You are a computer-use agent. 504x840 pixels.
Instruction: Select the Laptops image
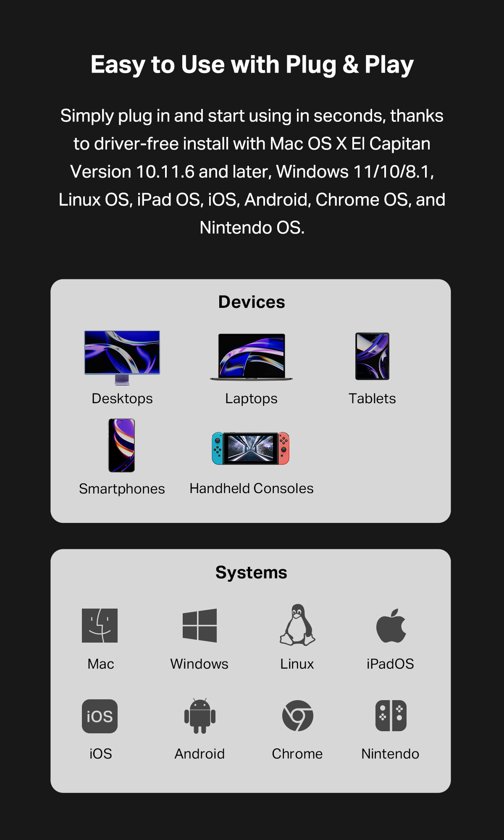[x=251, y=357]
